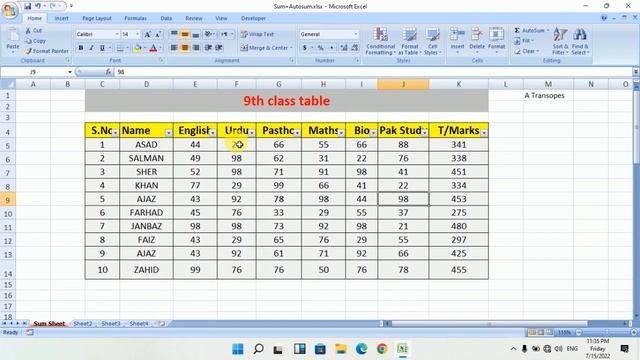Toggle Wrap Text
Image resolution: width=640 pixels, height=360 pixels.
click(258, 34)
